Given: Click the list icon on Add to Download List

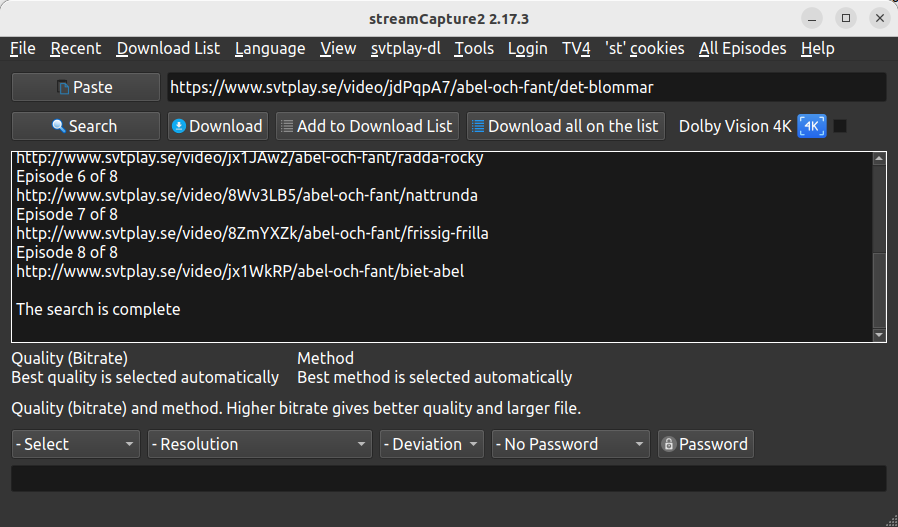Looking at the screenshot, I should (x=287, y=126).
